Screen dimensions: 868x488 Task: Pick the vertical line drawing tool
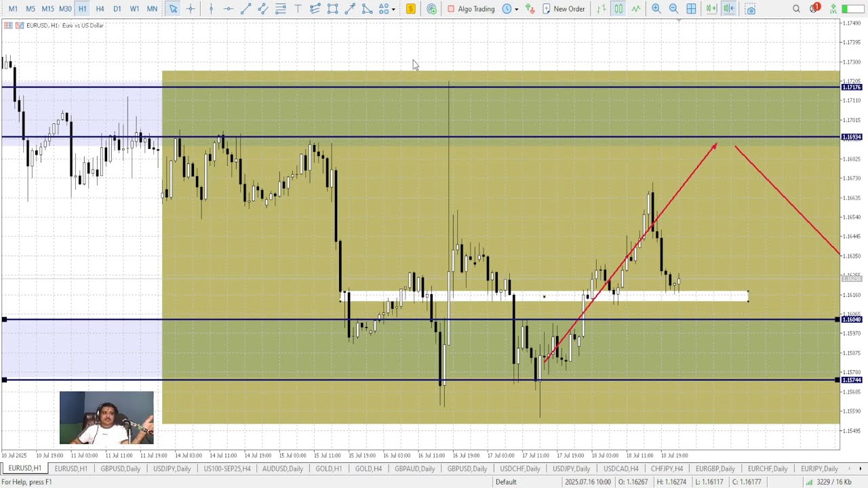211,9
